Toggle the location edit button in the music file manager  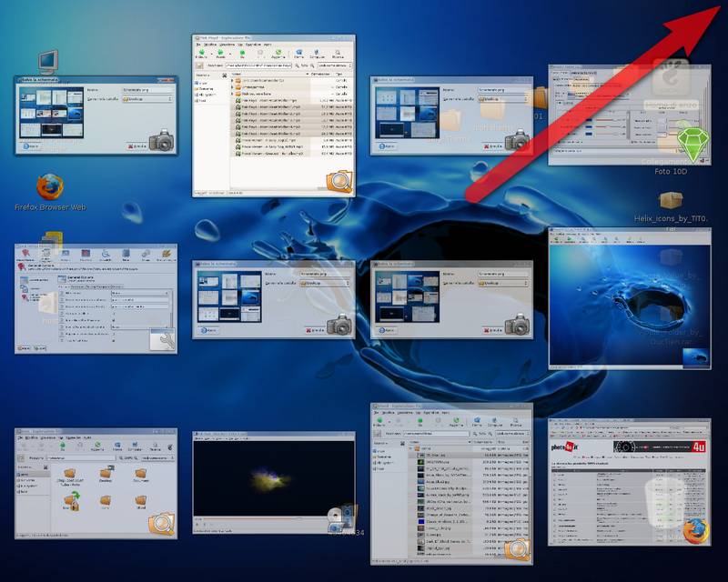(x=199, y=65)
